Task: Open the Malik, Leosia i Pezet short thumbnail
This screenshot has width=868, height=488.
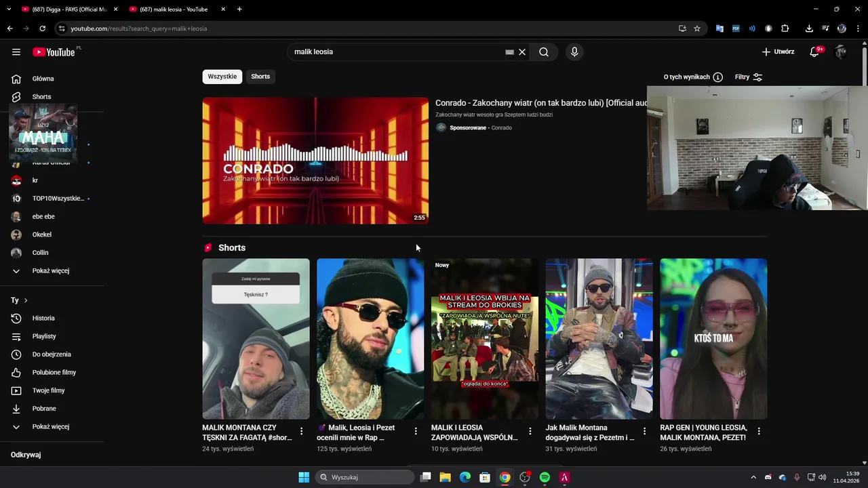Action: (370, 339)
